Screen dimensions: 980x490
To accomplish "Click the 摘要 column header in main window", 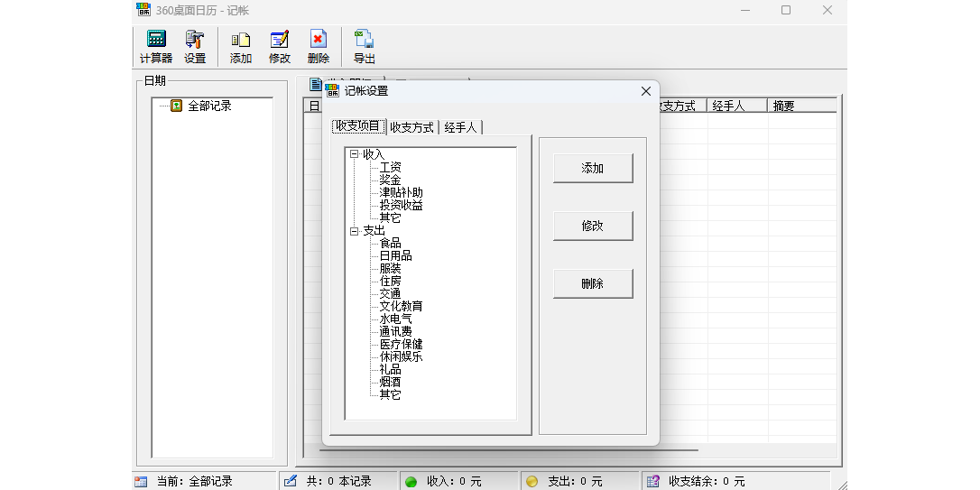I will pyautogui.click(x=802, y=106).
